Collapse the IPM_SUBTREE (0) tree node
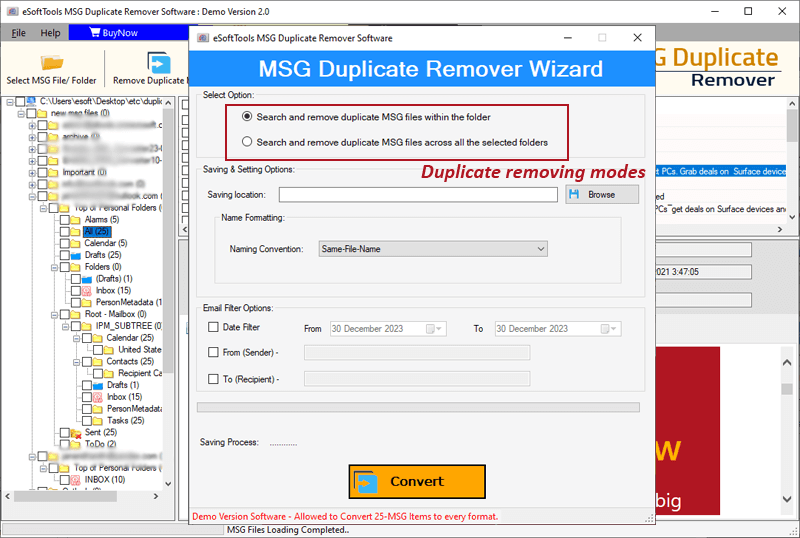Screen dimensions: 800x538 pos(65,327)
